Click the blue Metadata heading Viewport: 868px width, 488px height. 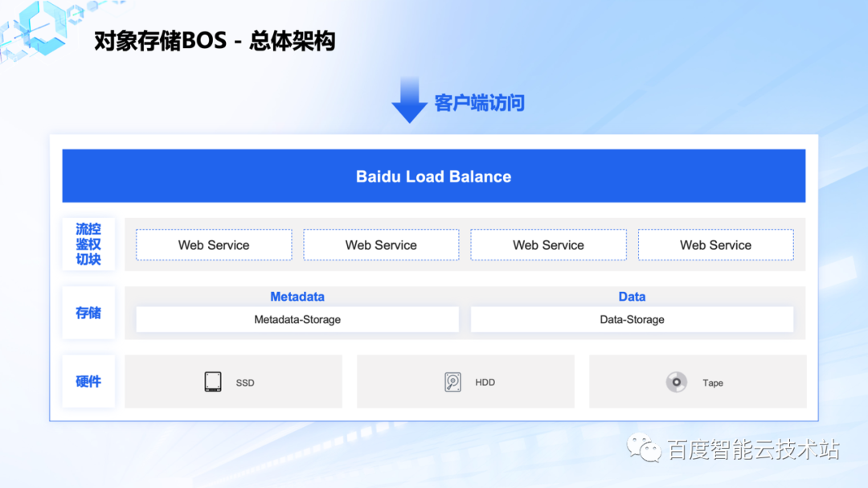[297, 297]
